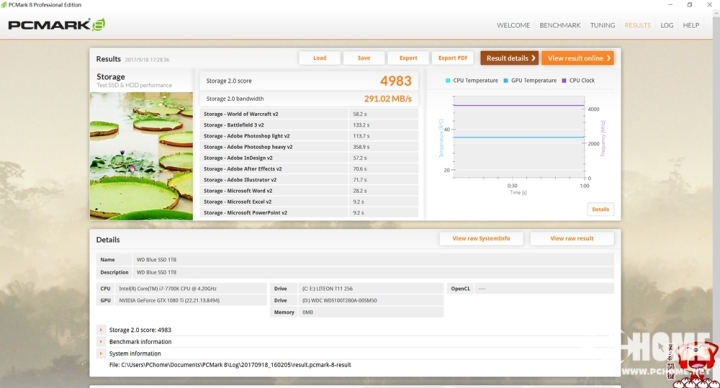Click the blue temperature chart line

coord(518,137)
